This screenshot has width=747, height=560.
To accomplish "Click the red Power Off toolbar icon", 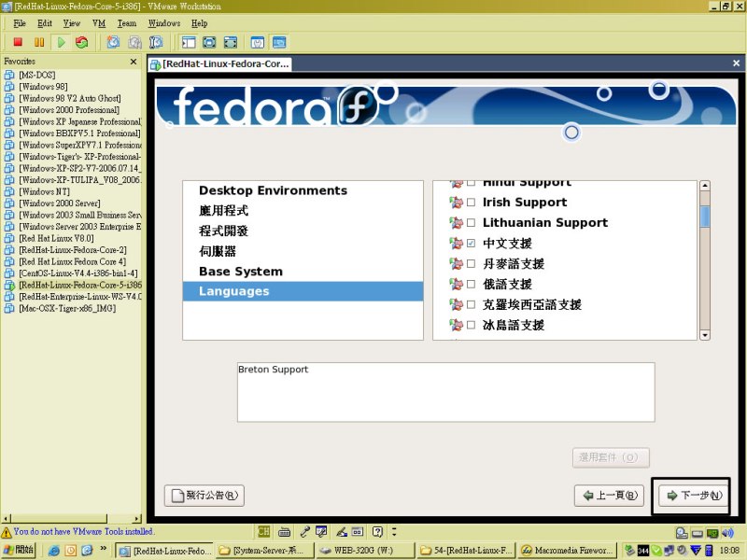I will (18, 42).
